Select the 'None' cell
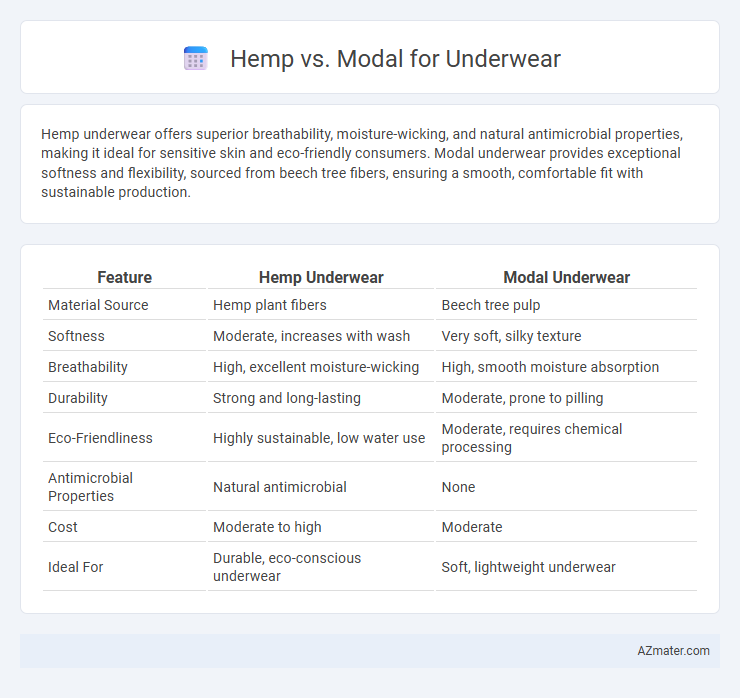 point(458,487)
